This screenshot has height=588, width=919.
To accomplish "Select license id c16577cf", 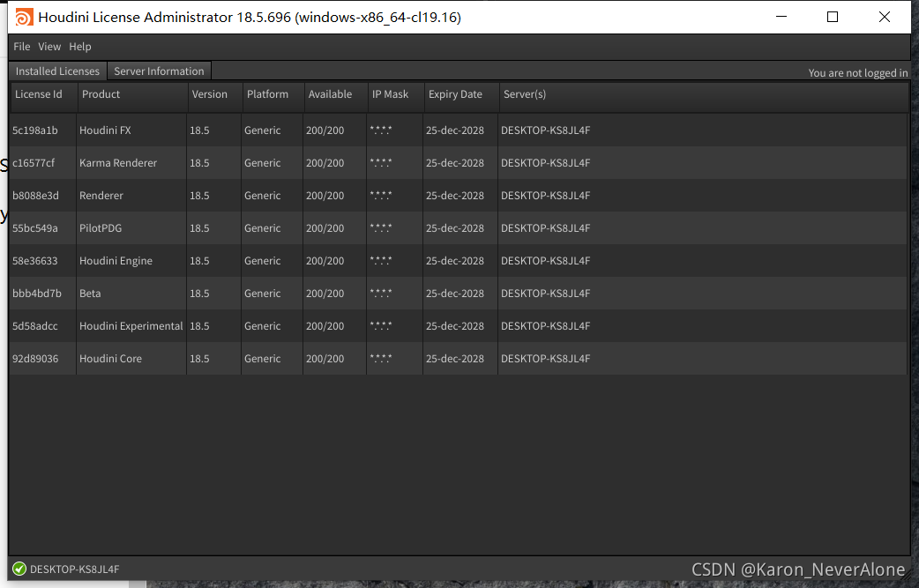I will coord(34,163).
